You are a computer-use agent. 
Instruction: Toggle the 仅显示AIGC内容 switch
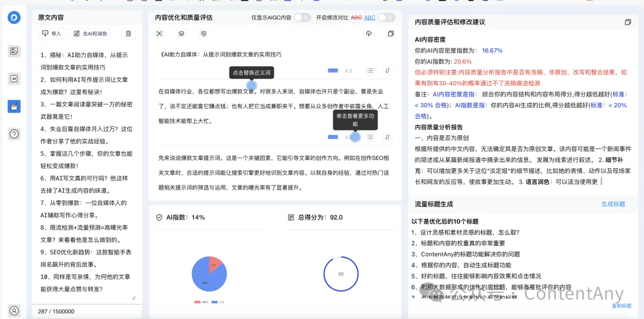pos(302,18)
